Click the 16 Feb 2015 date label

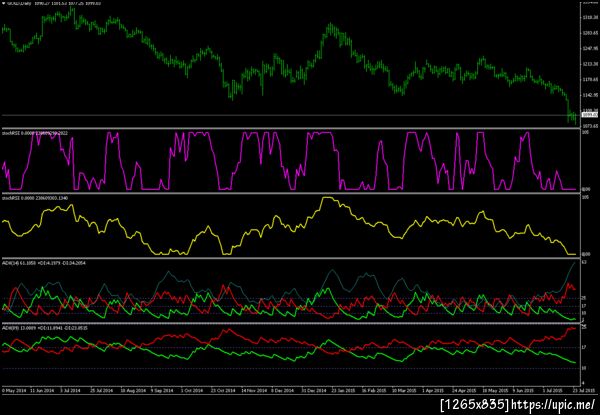[374, 391]
